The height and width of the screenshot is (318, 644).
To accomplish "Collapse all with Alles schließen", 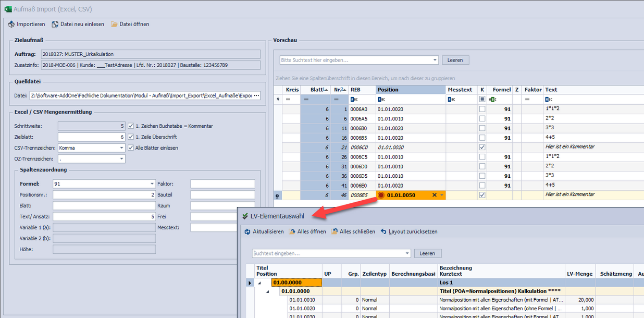I will click(x=335, y=231).
